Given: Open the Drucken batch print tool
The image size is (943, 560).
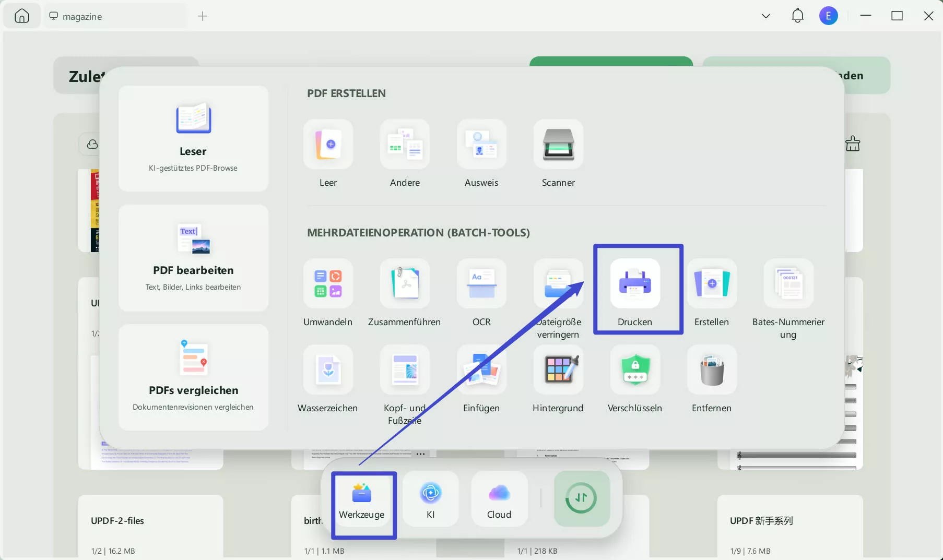Looking at the screenshot, I should coord(635,283).
